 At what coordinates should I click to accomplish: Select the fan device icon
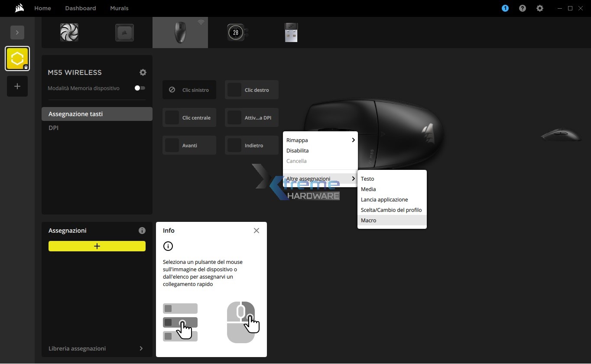pyautogui.click(x=69, y=32)
